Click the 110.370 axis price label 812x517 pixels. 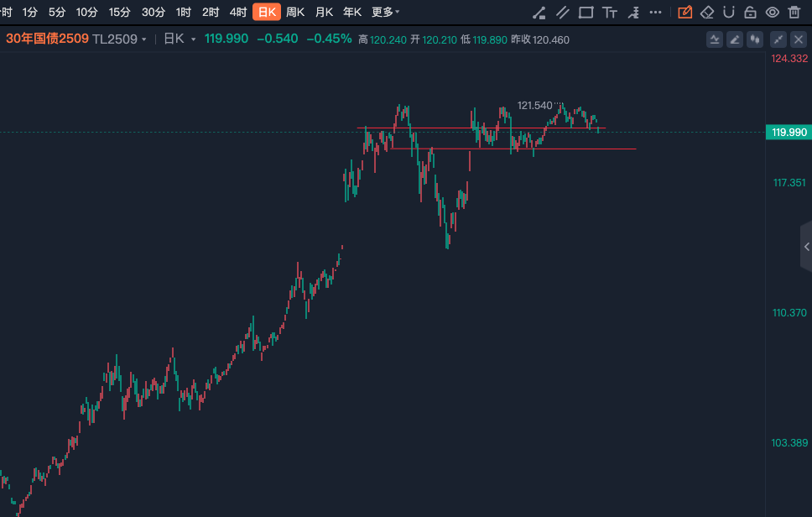pos(789,312)
